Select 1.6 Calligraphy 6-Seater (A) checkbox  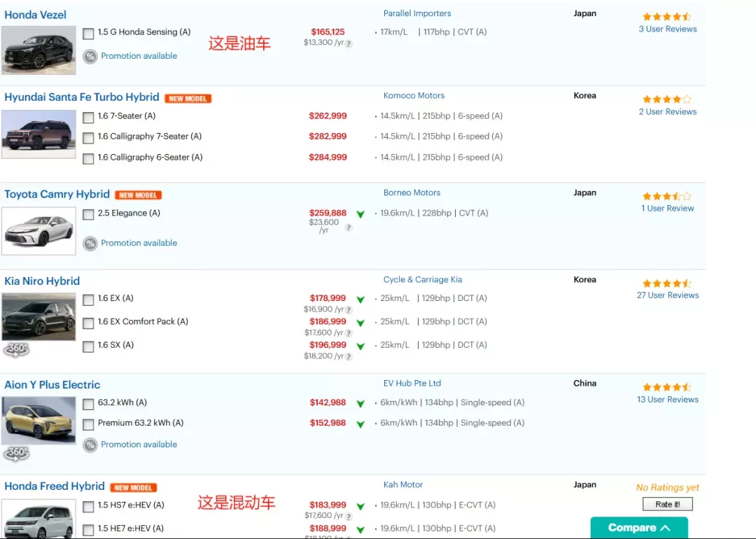(88, 159)
